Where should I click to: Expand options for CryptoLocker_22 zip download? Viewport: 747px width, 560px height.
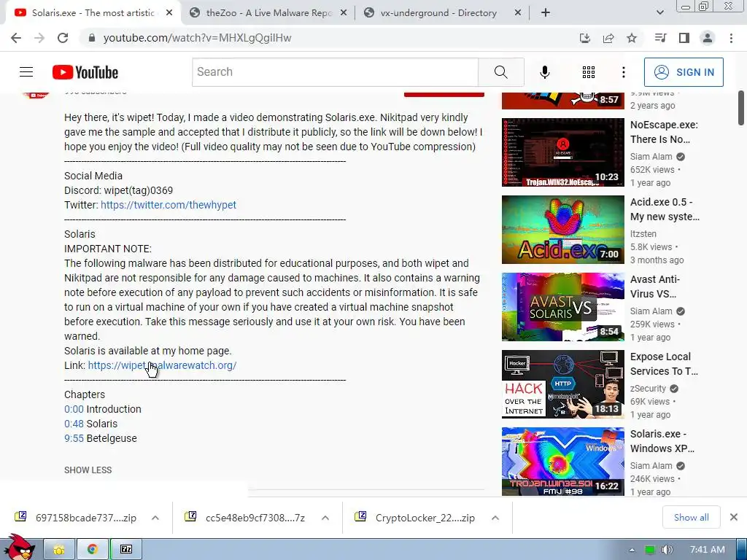(x=495, y=518)
